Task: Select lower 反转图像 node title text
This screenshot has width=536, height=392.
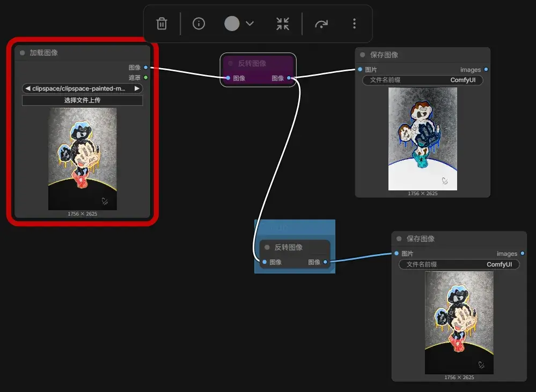Action: pyautogui.click(x=289, y=247)
